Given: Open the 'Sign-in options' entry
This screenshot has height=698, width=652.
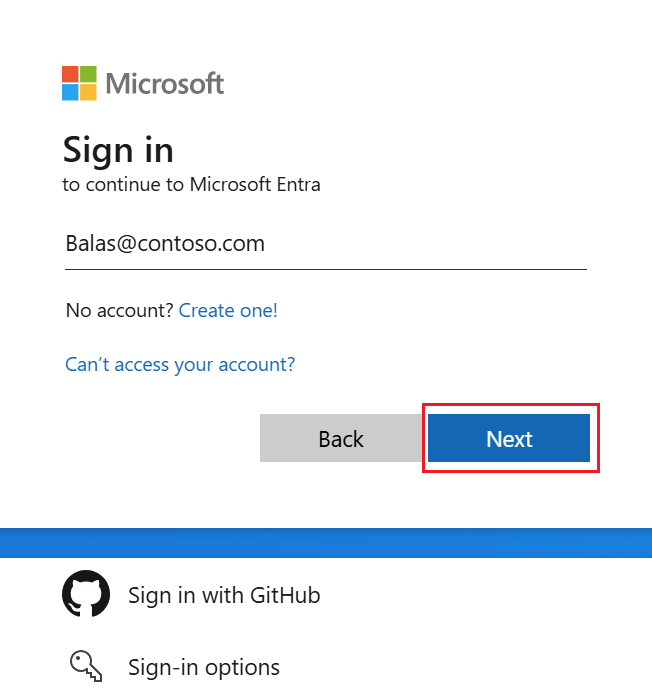Looking at the screenshot, I should click(175, 666).
